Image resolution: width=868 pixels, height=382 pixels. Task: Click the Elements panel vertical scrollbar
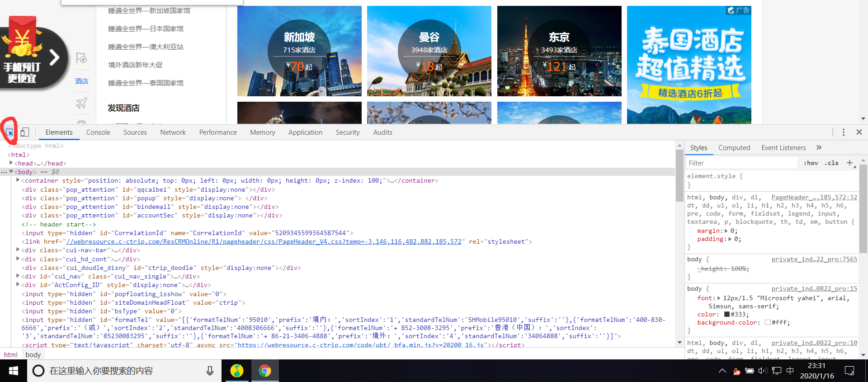(x=679, y=176)
